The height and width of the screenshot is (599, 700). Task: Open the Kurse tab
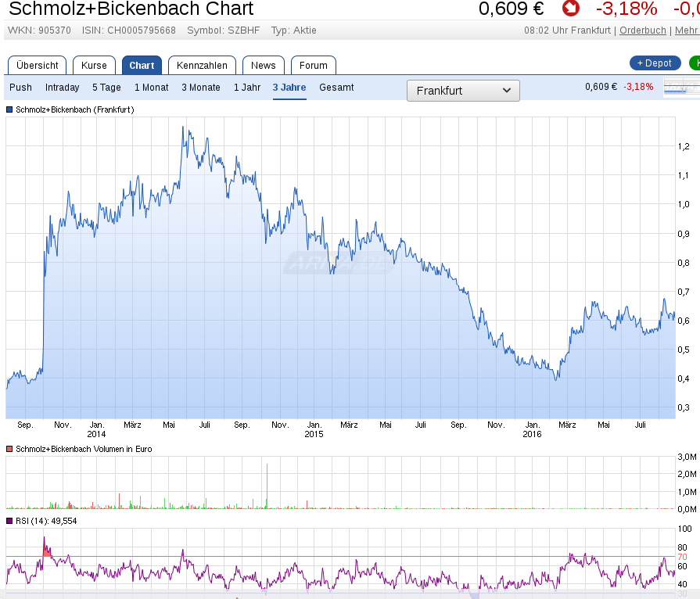(x=94, y=66)
